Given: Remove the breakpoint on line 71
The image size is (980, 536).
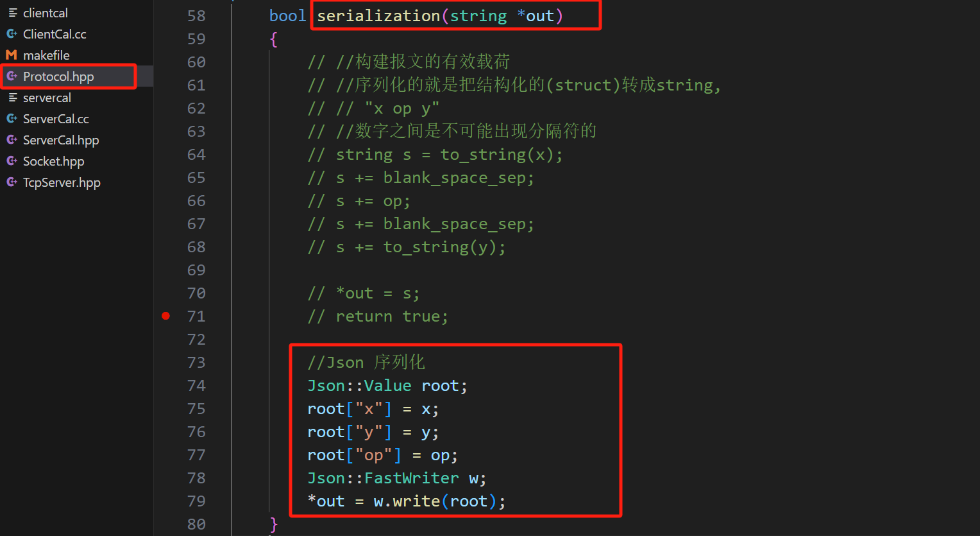Looking at the screenshot, I should (166, 316).
